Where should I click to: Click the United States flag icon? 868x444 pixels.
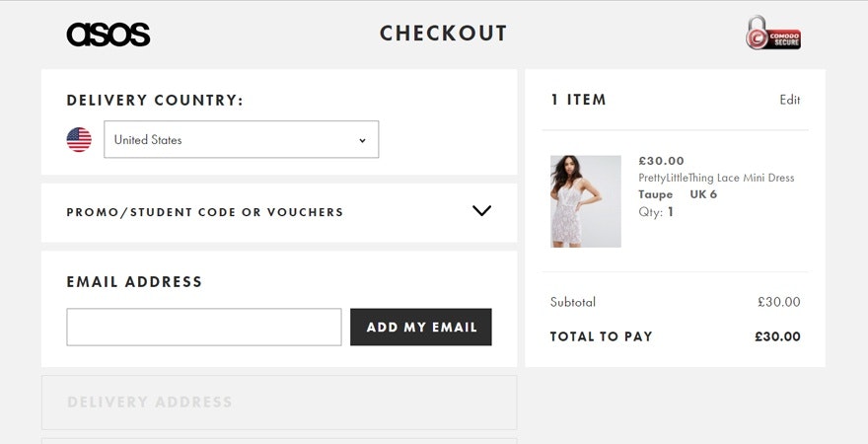pyautogui.click(x=79, y=139)
